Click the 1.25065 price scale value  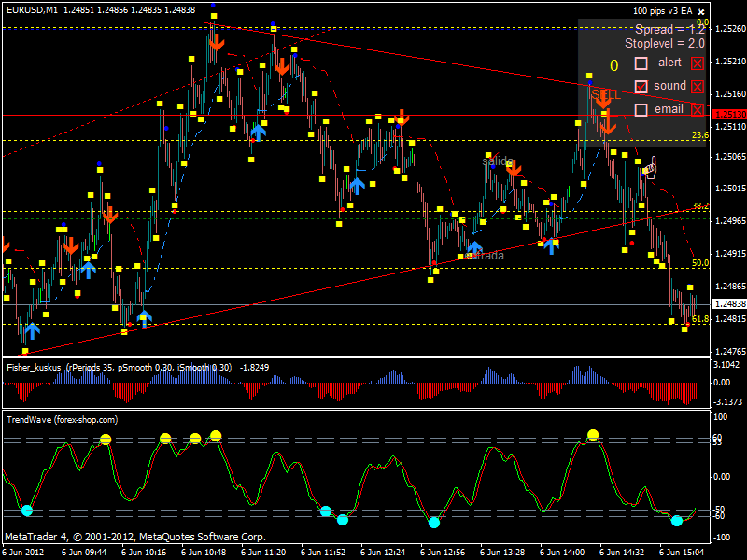pos(730,156)
